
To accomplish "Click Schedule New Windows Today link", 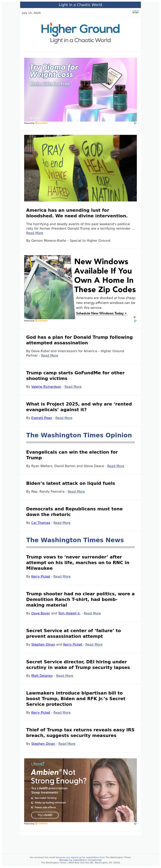I will pos(101,313).
